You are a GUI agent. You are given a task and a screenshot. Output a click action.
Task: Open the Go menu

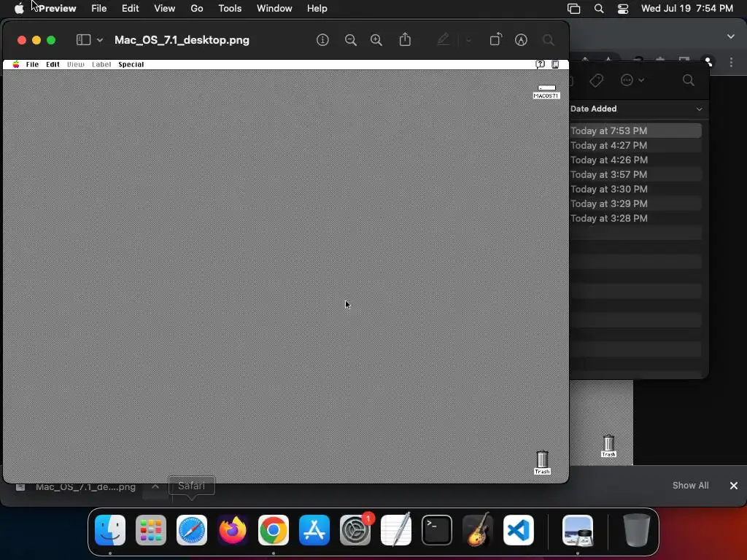click(x=197, y=9)
